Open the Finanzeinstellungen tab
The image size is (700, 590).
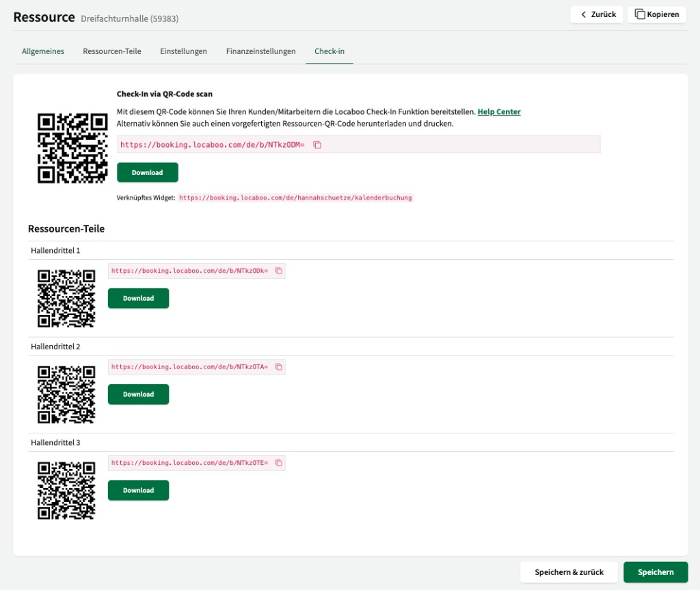click(x=260, y=51)
